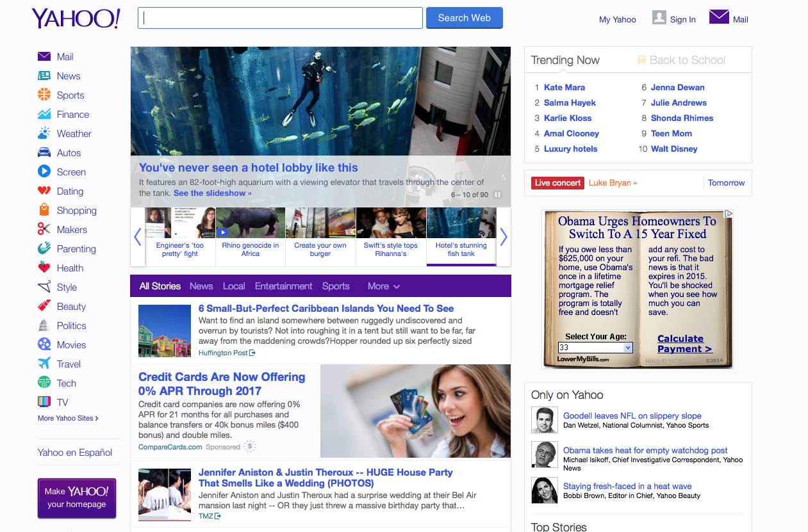
Task: Click the Screen play-button icon
Action: point(44,172)
